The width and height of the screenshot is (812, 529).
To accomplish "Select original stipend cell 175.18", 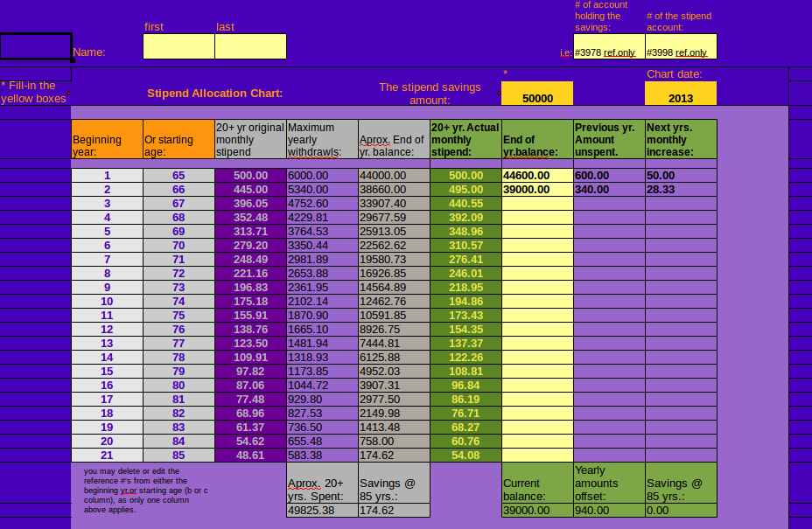I will (x=250, y=302).
